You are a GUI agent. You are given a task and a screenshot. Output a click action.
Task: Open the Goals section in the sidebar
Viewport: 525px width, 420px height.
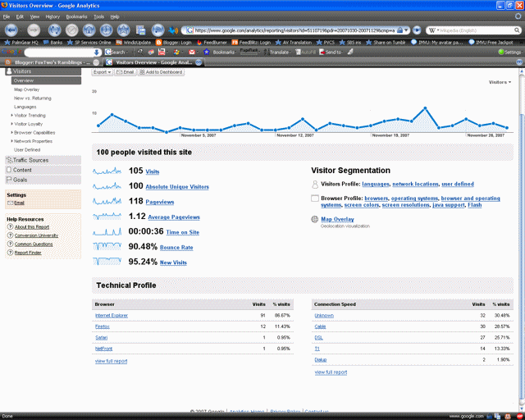(43, 180)
